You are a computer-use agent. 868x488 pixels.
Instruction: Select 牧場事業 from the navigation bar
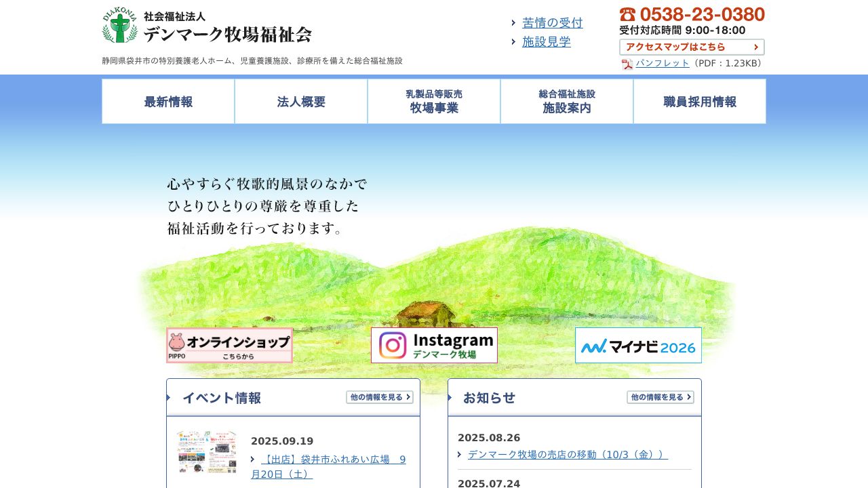(433, 101)
